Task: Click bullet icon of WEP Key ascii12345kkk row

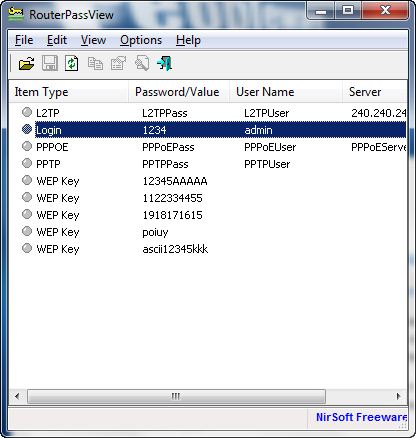Action: tap(27, 248)
